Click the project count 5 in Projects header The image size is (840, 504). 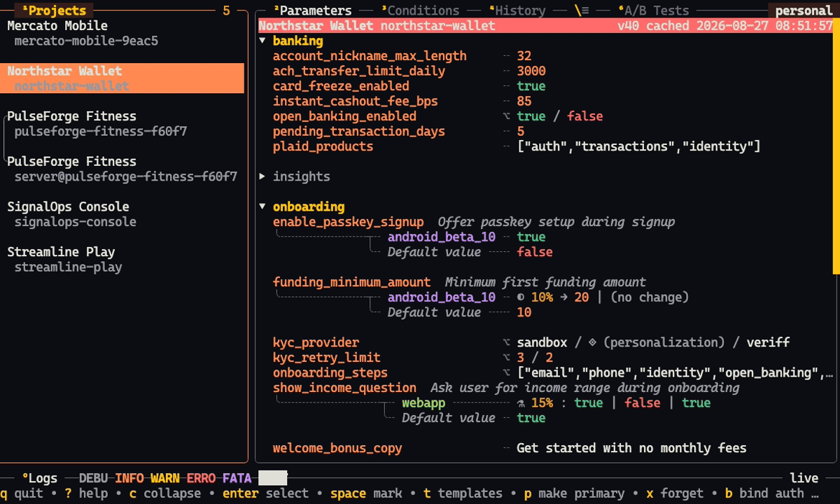pyautogui.click(x=226, y=10)
